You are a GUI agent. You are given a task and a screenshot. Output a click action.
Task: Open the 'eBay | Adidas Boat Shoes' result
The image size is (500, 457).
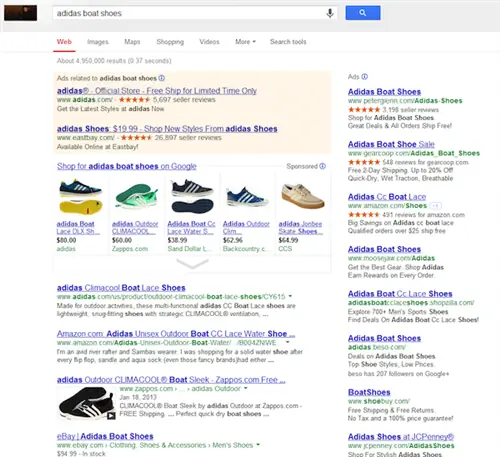tap(105, 436)
